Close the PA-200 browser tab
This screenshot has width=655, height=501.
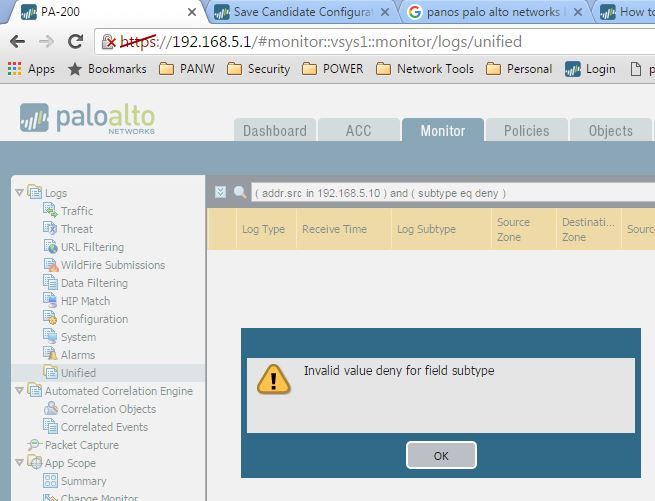pos(192,12)
